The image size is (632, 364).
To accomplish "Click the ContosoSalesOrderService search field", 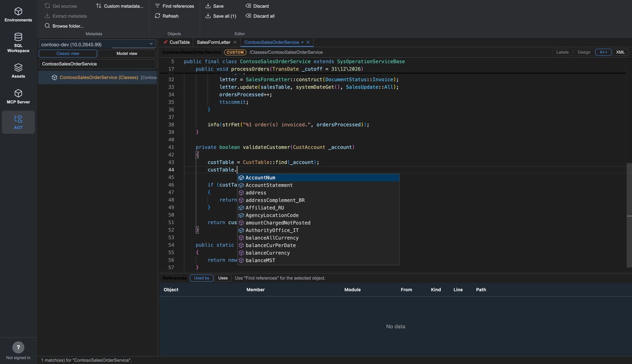I will pos(97,64).
